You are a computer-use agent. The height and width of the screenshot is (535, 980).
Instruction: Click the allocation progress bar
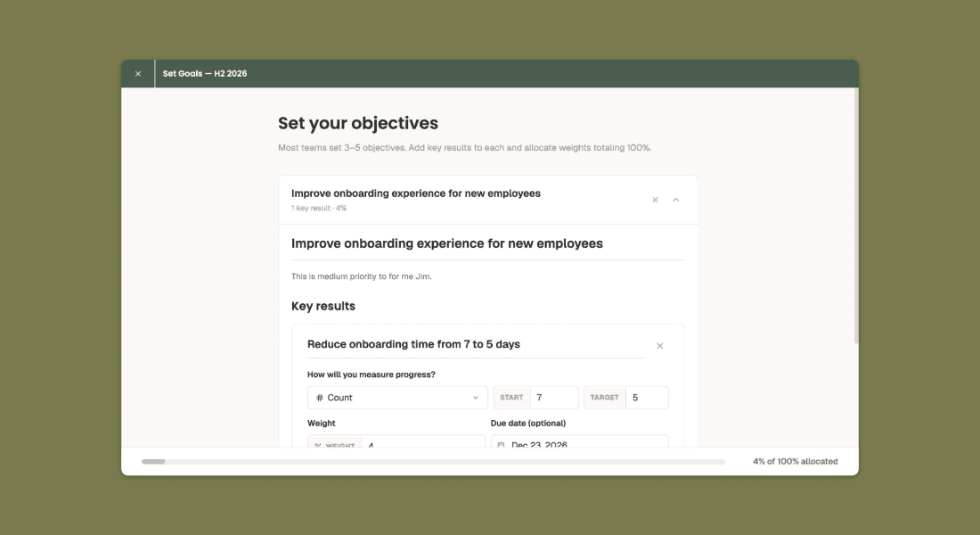(433, 462)
